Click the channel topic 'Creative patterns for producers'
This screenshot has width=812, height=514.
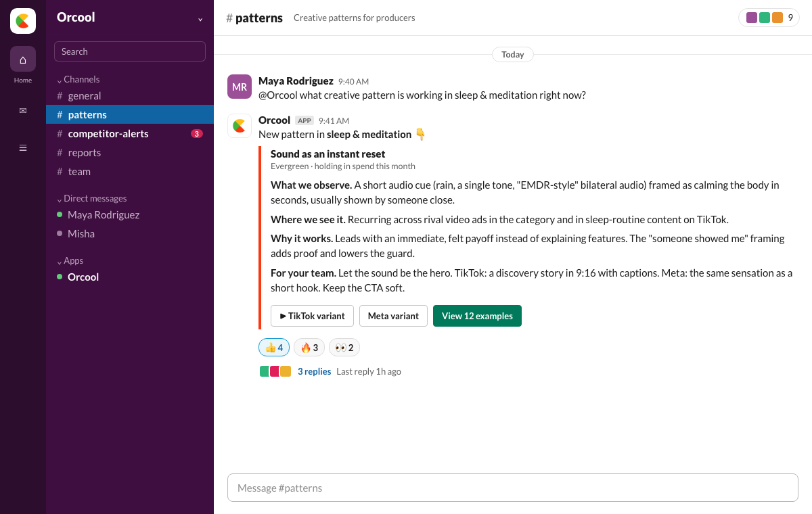click(x=355, y=18)
